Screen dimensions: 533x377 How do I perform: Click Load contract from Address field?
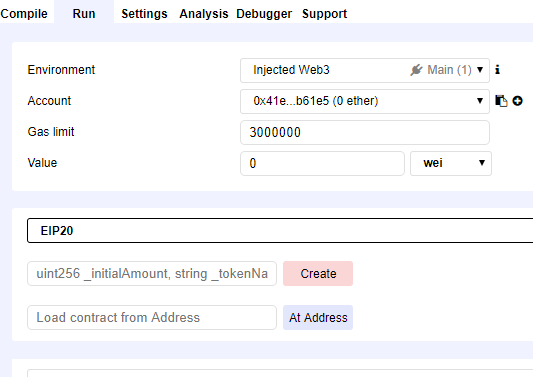(x=152, y=317)
